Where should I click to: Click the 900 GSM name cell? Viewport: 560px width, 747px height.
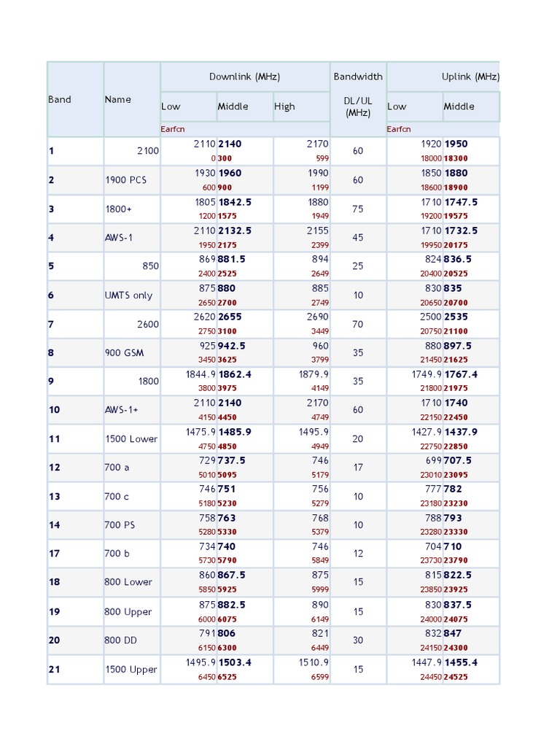pos(125,353)
